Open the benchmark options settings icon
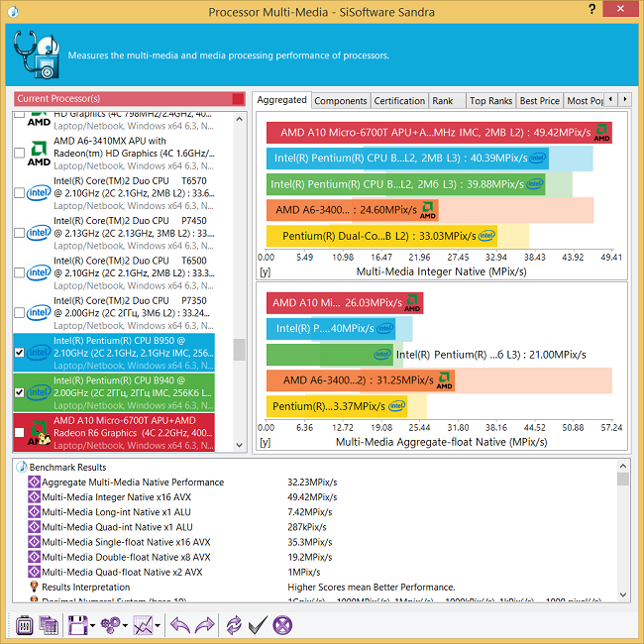 [x=24, y=625]
